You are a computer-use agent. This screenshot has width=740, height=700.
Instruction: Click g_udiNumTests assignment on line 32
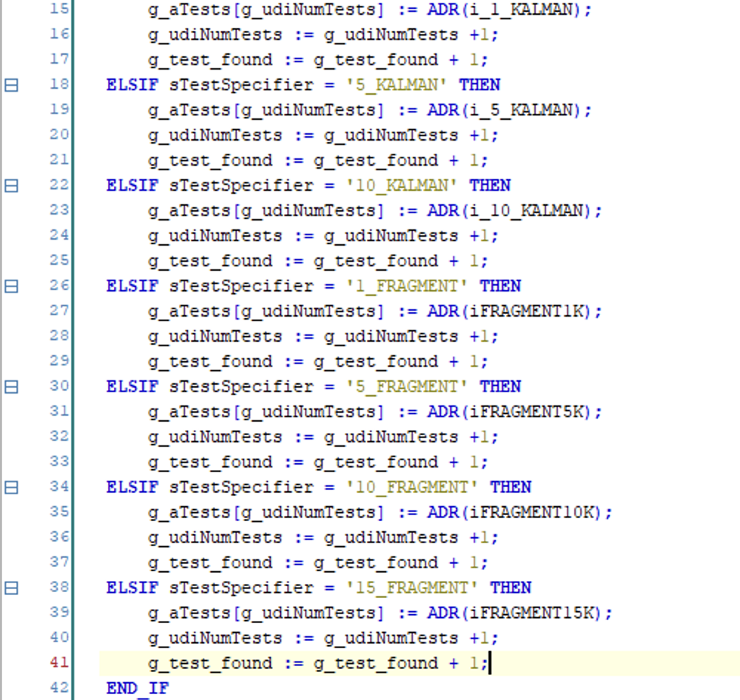coord(323,437)
